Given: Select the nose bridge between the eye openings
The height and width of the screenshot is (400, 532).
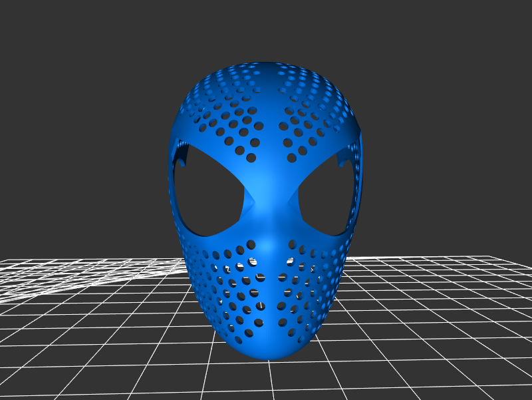Looking at the screenshot, I should pyautogui.click(x=268, y=190).
